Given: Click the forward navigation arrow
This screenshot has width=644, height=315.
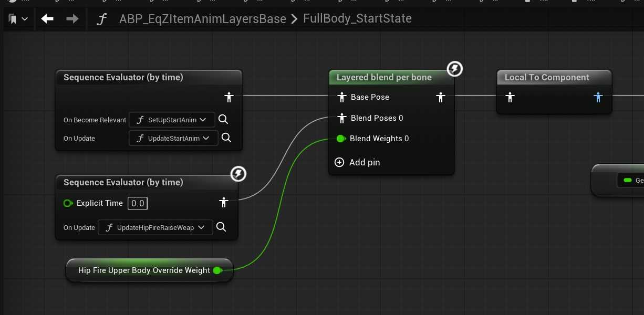Looking at the screenshot, I should (x=72, y=19).
